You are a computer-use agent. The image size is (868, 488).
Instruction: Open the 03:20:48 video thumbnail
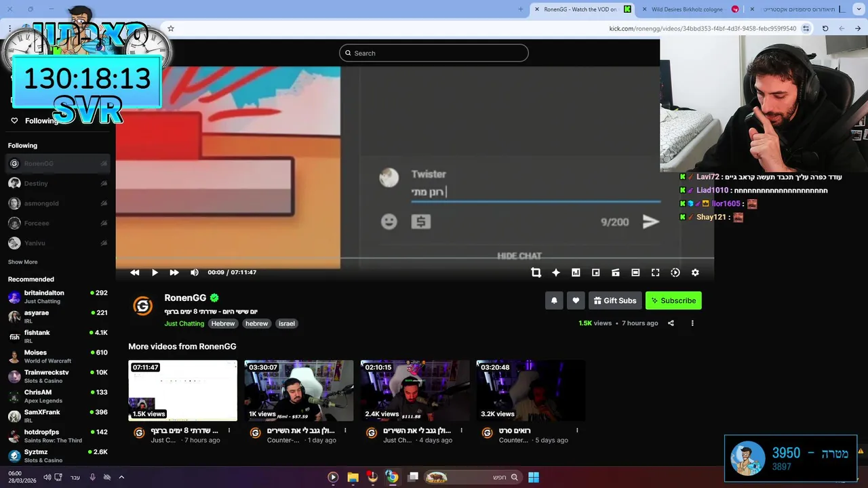coord(531,390)
